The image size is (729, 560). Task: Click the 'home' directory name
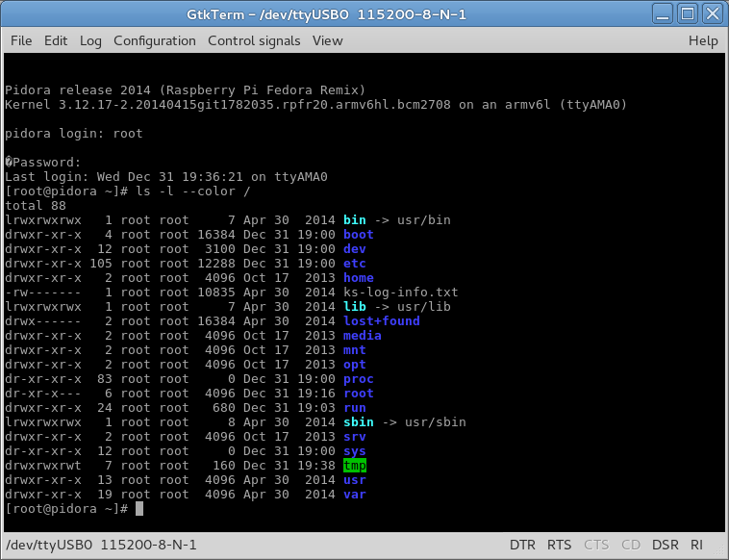pyautogui.click(x=358, y=278)
